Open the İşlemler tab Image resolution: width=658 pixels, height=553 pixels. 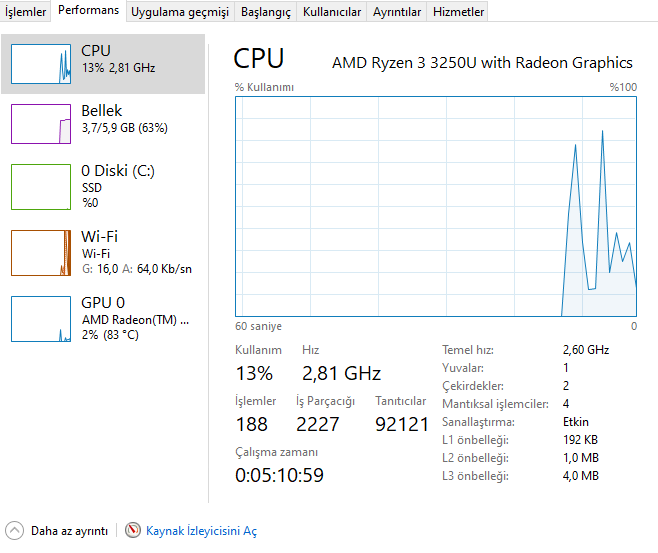[26, 12]
